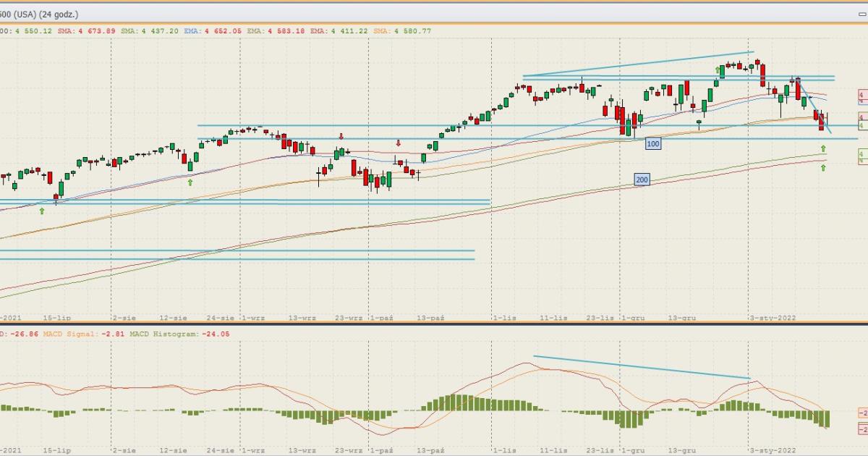This screenshot has height=456, width=868.
Task: Select the red down arrow near 1-paź
Action: 398,143
